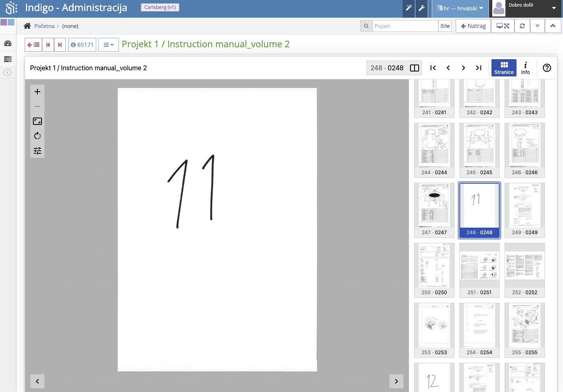The image size is (563, 392).
Task: Focus the Pojam search field
Action: [x=405, y=26]
